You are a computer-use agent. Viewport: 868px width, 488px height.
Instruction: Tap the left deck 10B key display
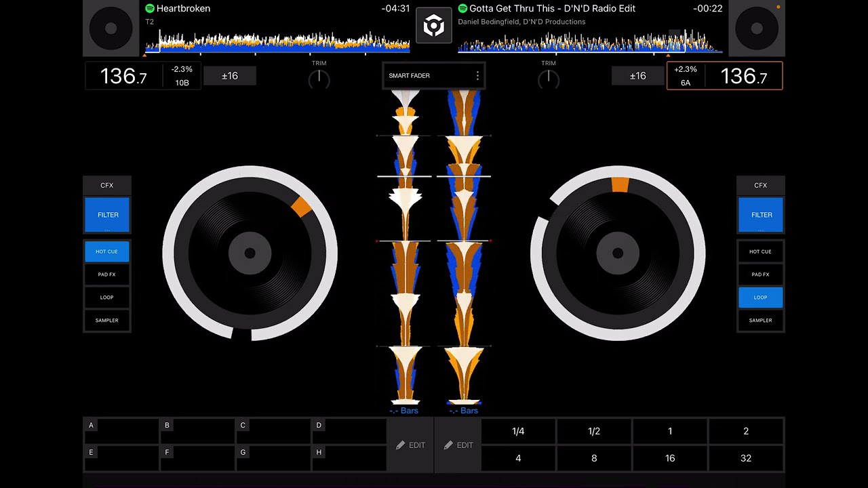182,83
